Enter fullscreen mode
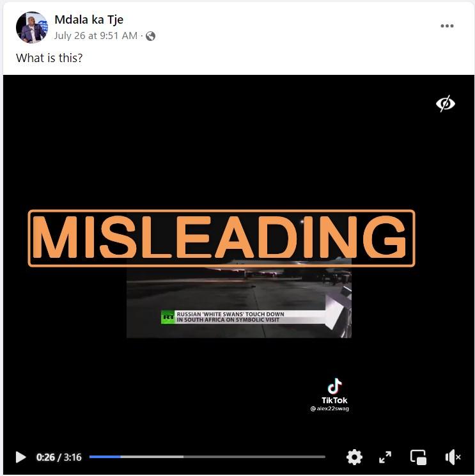 (385, 457)
